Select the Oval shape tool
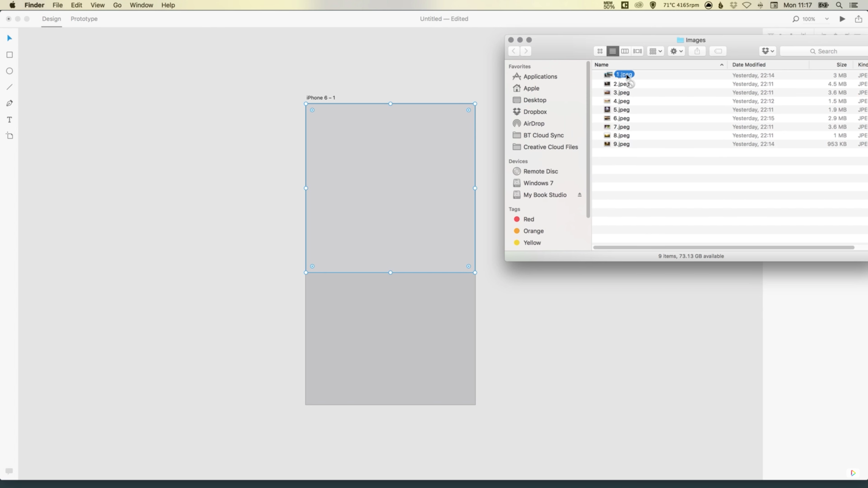The width and height of the screenshot is (868, 488). (8, 71)
